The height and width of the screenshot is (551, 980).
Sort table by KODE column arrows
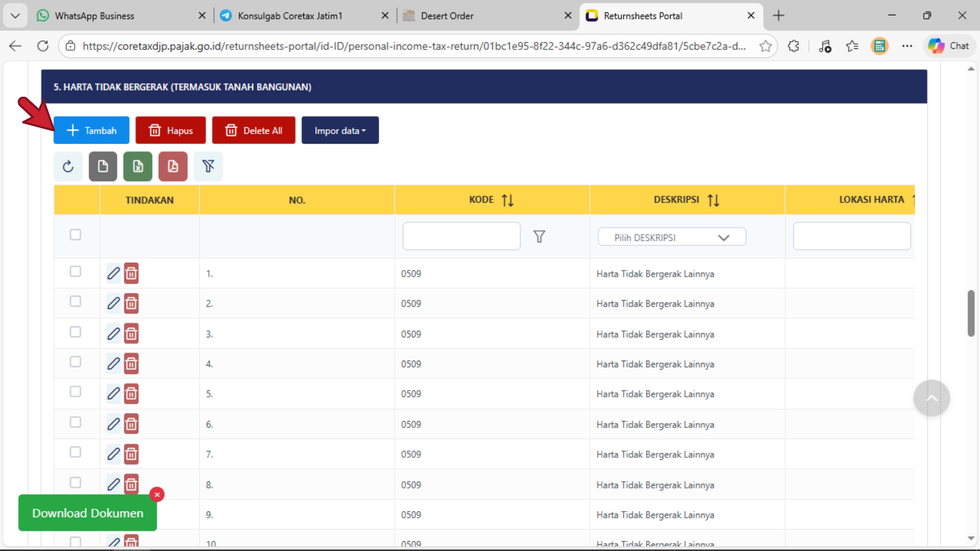507,200
